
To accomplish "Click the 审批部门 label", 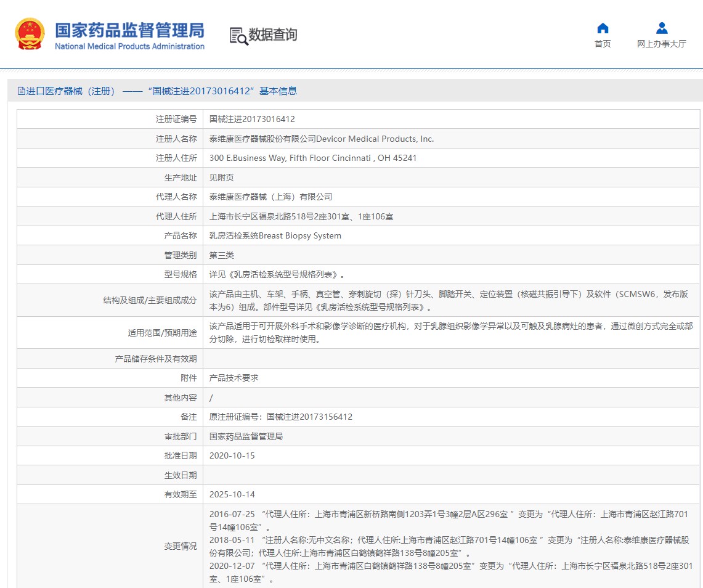I will click(x=181, y=436).
